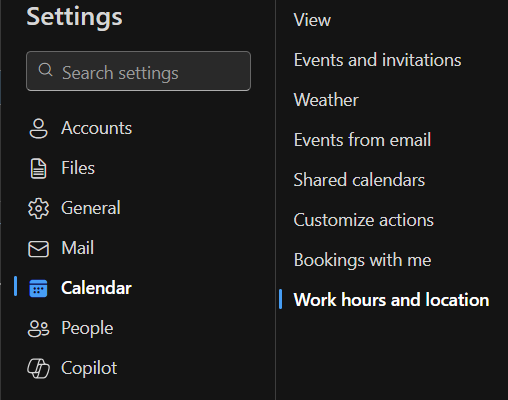This screenshot has height=400, width=508.
Task: Click the Files document icon
Action: (x=38, y=169)
